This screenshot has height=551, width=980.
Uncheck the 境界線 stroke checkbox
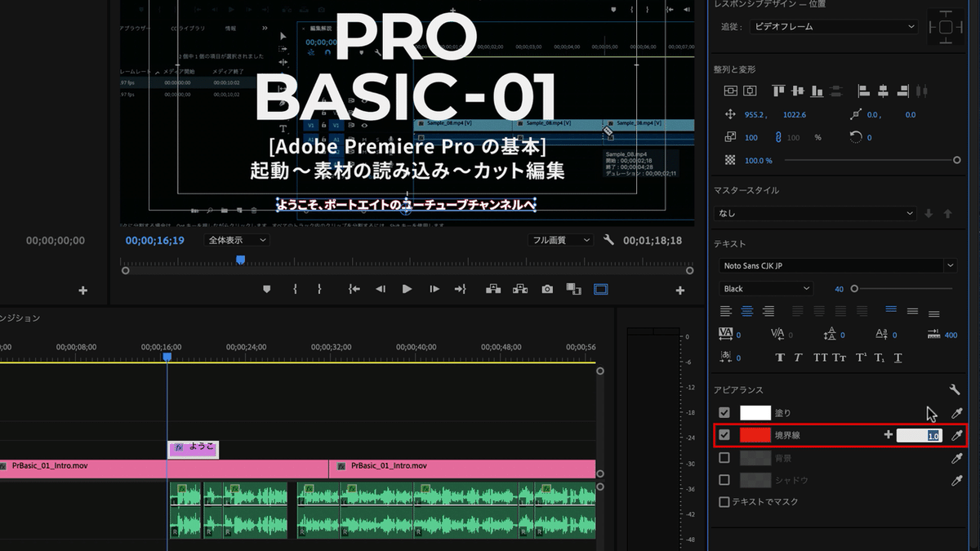point(724,435)
